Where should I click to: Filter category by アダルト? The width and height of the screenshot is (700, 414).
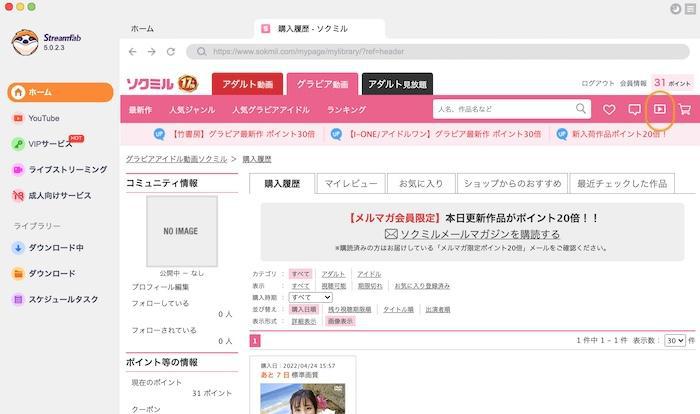(333, 274)
